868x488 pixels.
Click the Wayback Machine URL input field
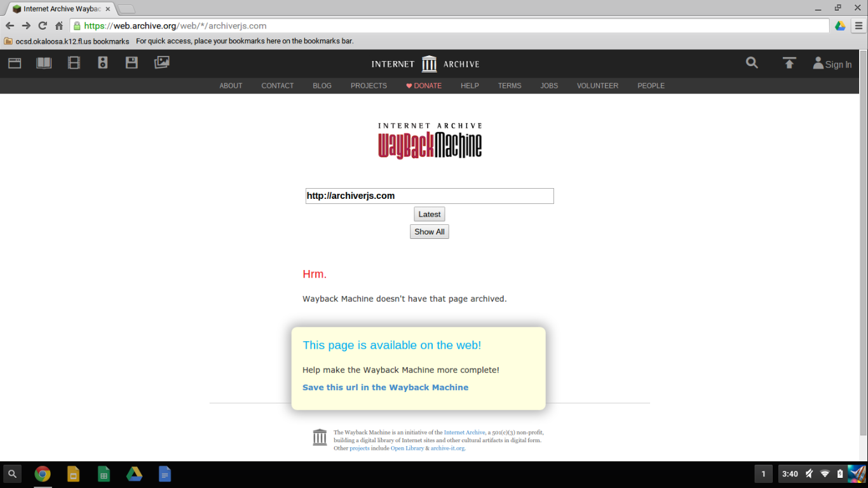tap(430, 196)
